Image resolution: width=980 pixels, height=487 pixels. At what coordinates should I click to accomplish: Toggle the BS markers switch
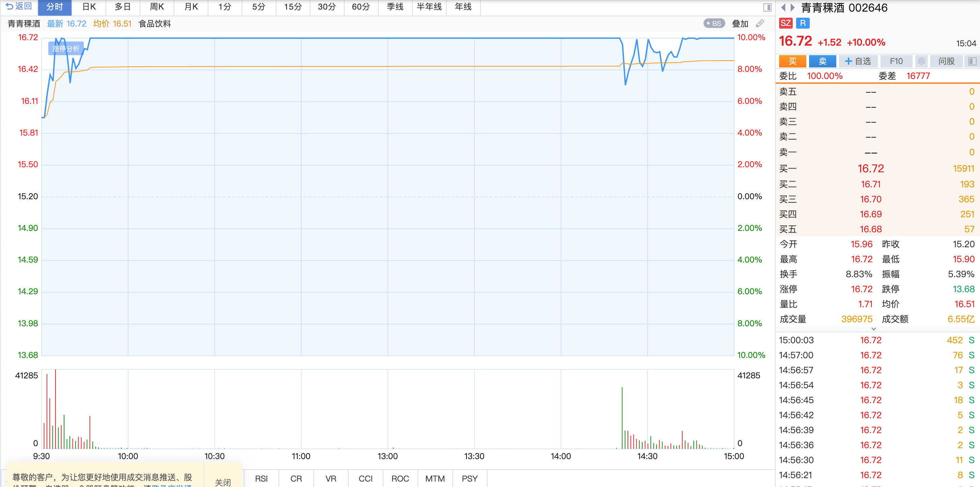tap(714, 23)
